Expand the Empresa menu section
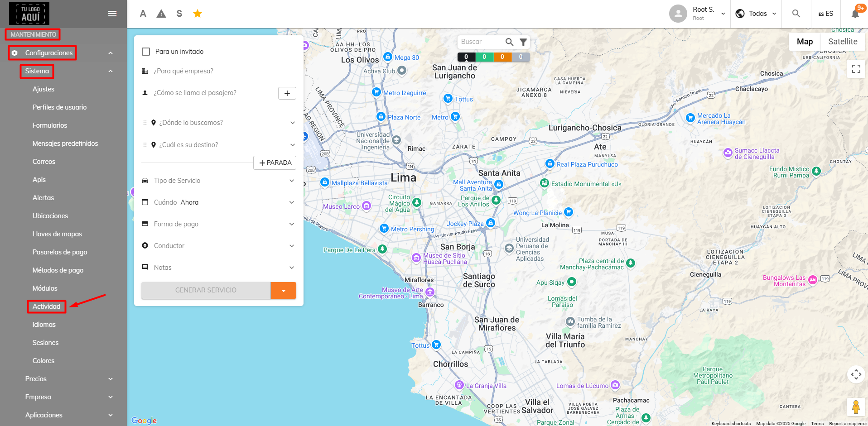The width and height of the screenshot is (868, 426). [63, 397]
